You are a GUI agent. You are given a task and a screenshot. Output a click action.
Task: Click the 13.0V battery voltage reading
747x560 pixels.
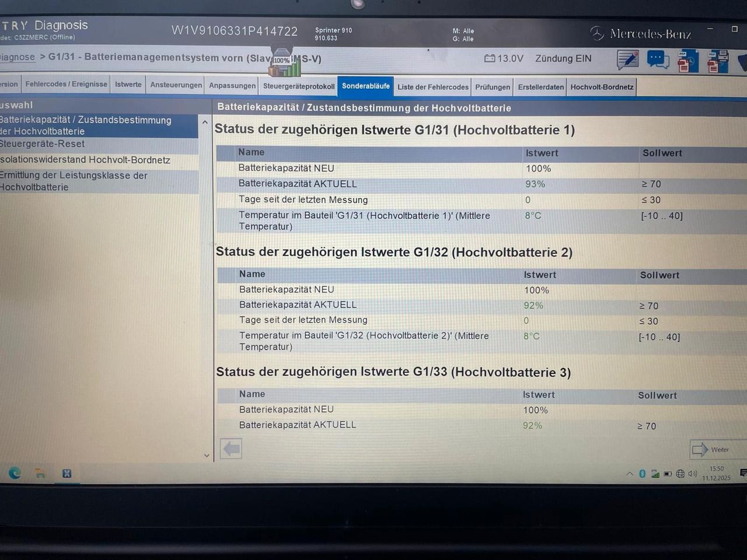pos(510,58)
